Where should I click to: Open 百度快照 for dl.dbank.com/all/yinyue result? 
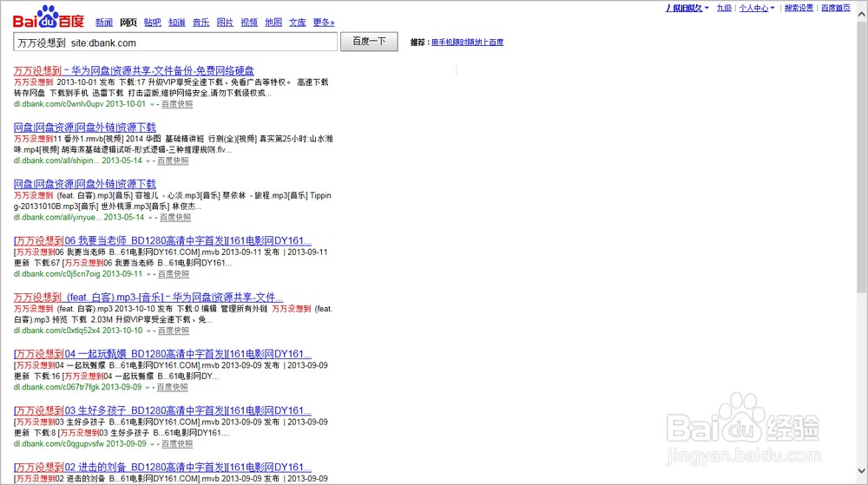click(x=175, y=217)
